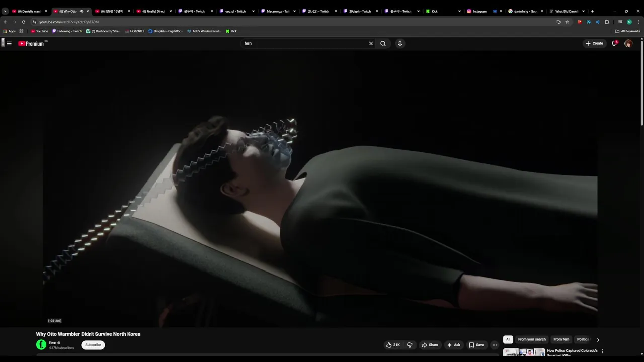The width and height of the screenshot is (644, 362).
Task: Switch to the Danielle tab
Action: coord(29,11)
